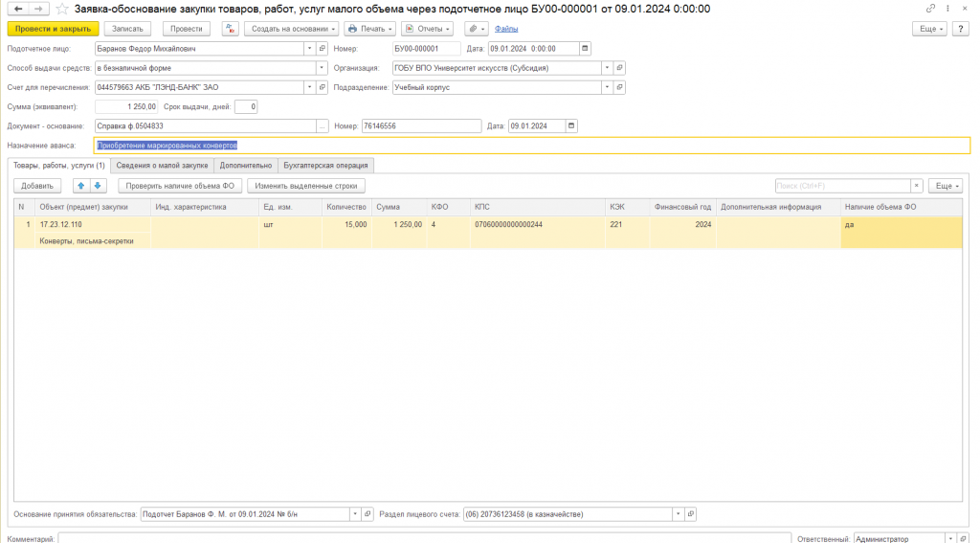Image resolution: width=980 pixels, height=543 pixels.
Task: Open Печать dropdown menu
Action: [370, 29]
